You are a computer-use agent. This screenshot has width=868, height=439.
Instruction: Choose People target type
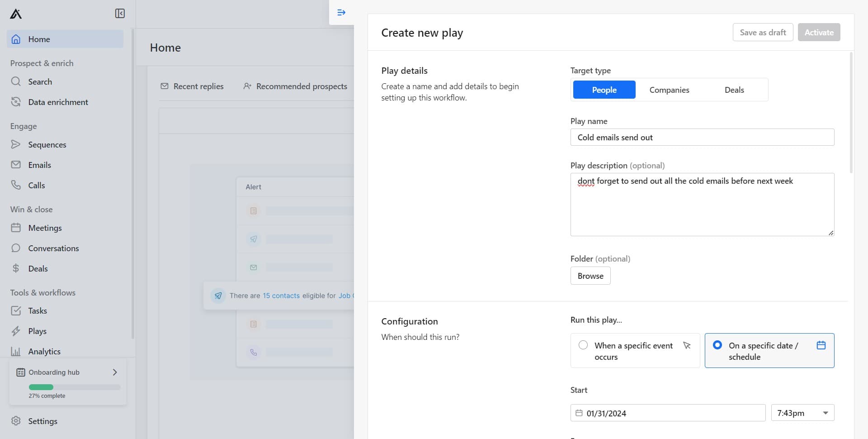[x=604, y=90]
